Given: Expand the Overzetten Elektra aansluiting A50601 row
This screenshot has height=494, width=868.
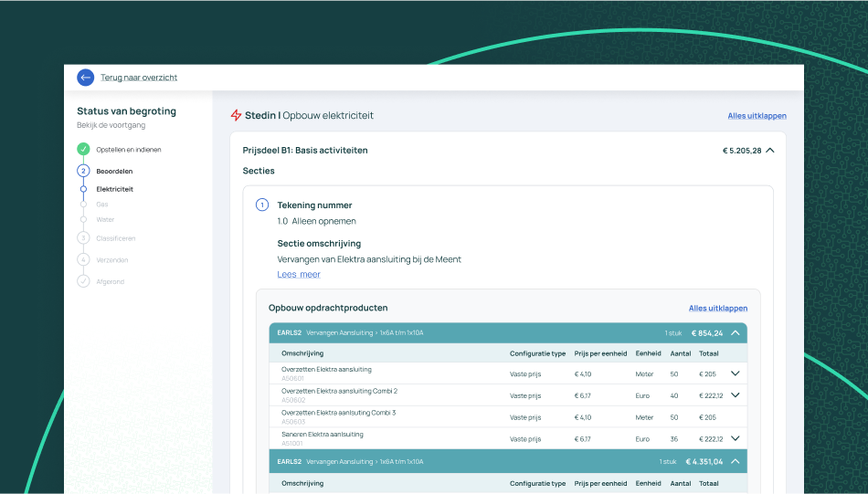Looking at the screenshot, I should (x=736, y=373).
